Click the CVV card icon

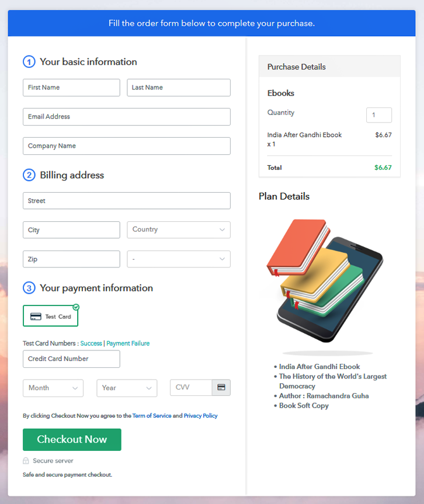point(221,388)
